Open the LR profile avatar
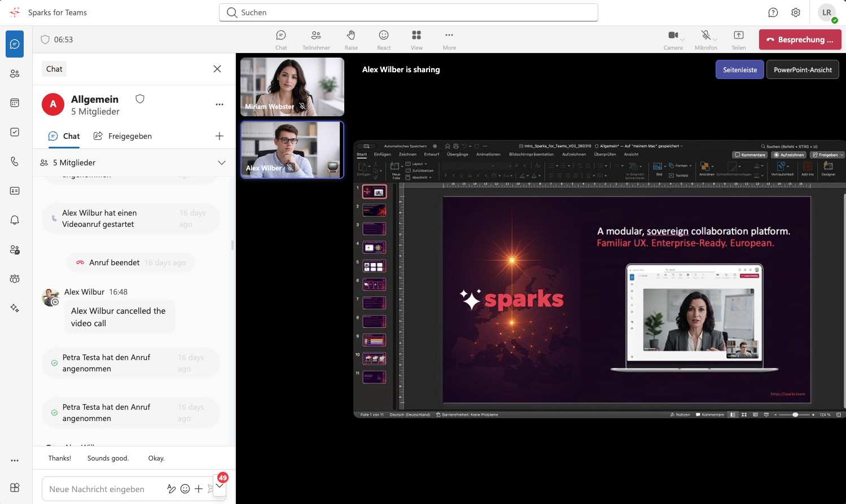This screenshot has width=846, height=504. coord(827,12)
